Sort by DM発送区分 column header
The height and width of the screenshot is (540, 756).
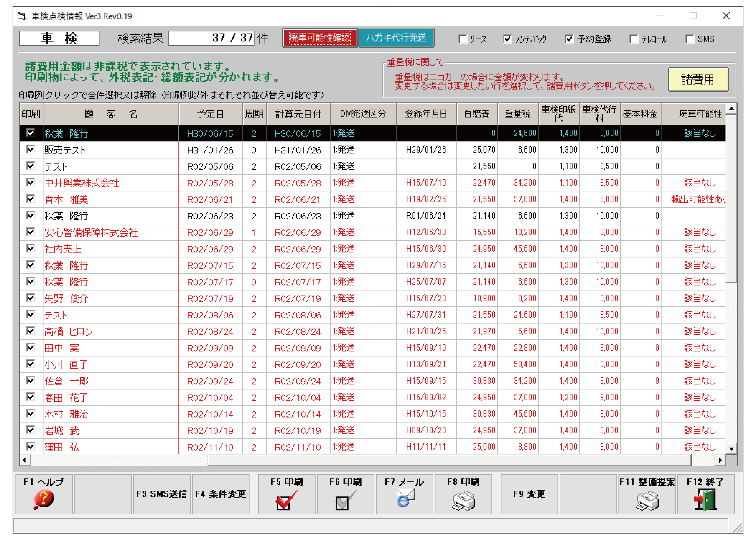[x=363, y=114]
